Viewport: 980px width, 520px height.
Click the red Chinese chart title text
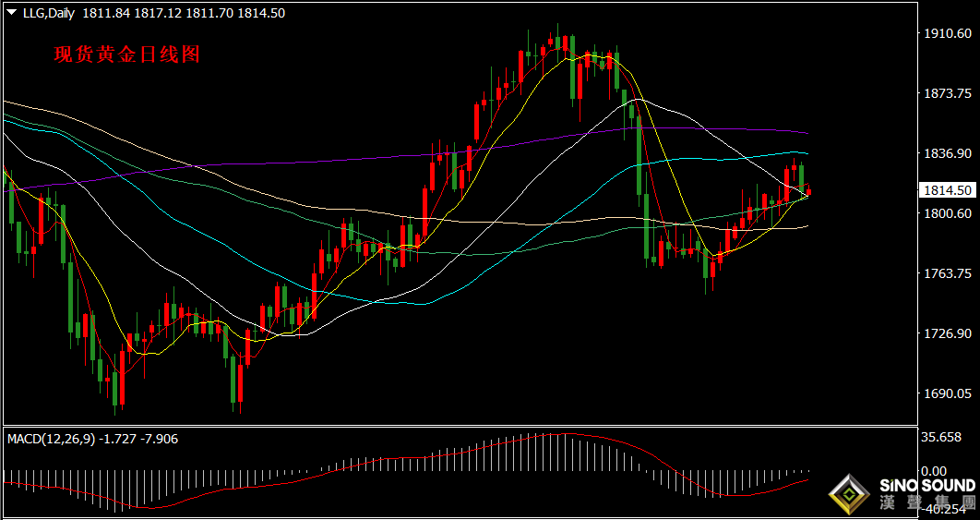[x=127, y=55]
